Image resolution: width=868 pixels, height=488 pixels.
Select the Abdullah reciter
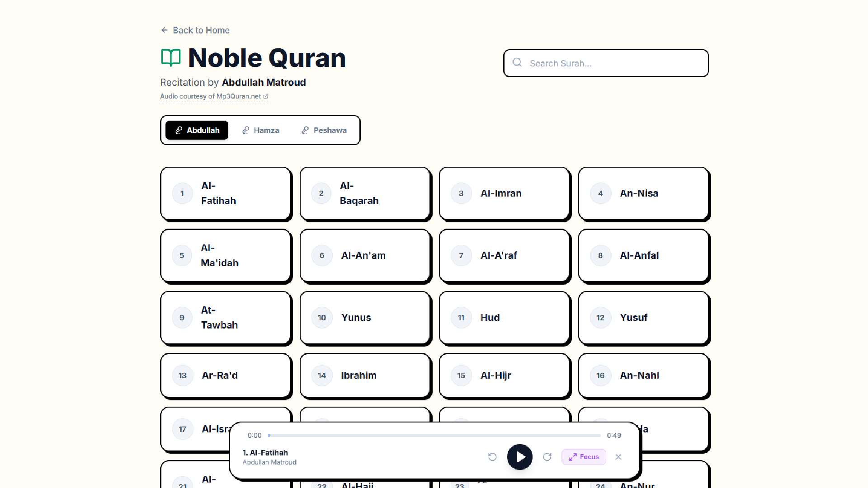point(197,130)
